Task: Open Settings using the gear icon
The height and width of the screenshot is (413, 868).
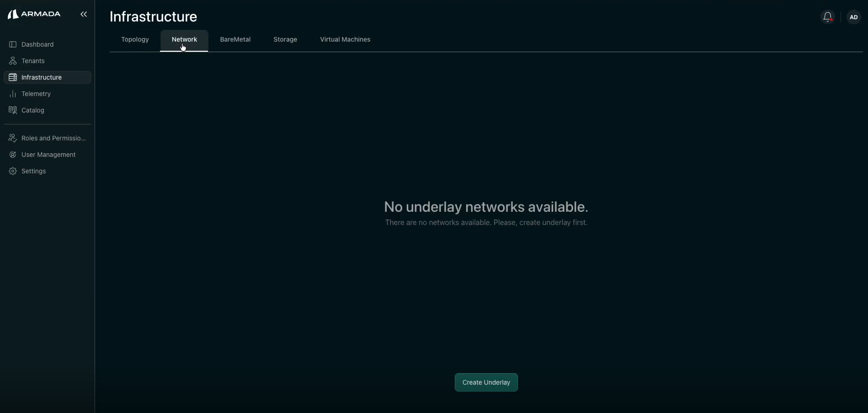Action: coord(12,171)
